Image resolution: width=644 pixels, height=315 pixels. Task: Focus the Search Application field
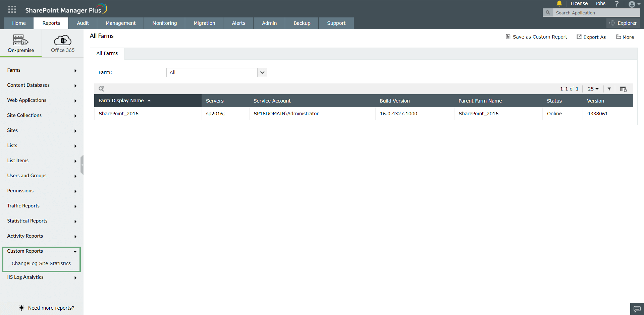point(596,13)
